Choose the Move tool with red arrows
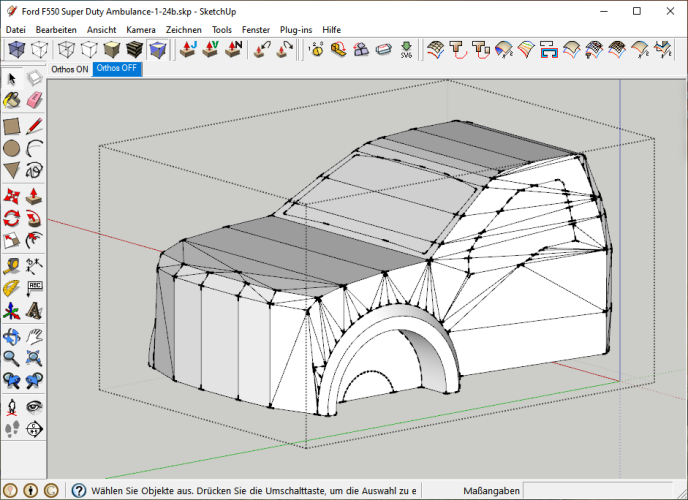688x500 pixels. [12, 196]
